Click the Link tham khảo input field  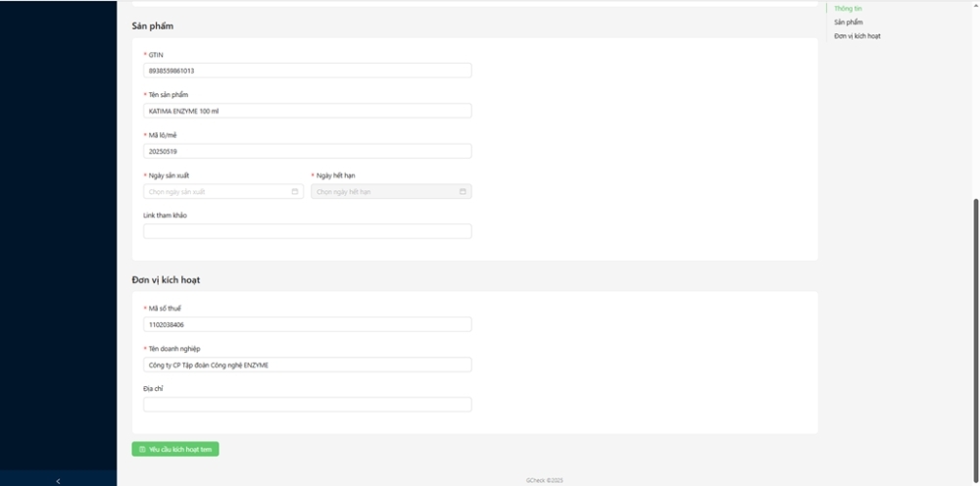[x=308, y=231]
